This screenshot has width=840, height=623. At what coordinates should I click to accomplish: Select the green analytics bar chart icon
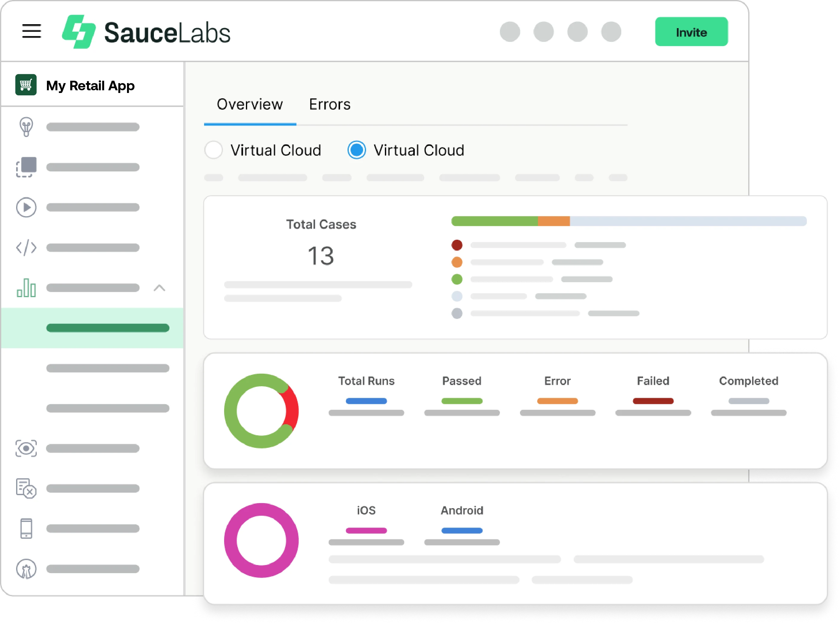pyautogui.click(x=26, y=288)
